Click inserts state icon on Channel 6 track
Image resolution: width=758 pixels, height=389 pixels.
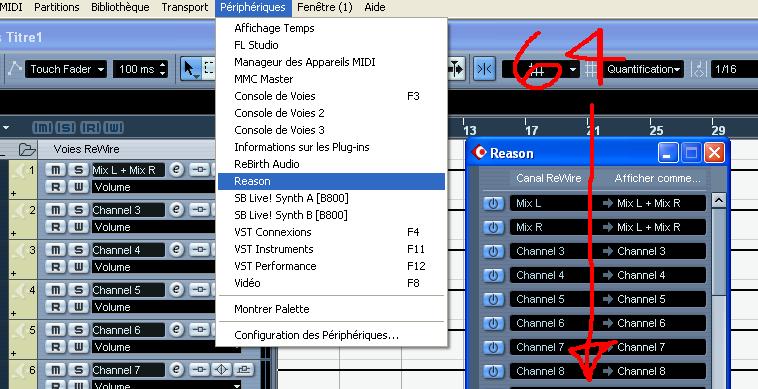point(199,330)
